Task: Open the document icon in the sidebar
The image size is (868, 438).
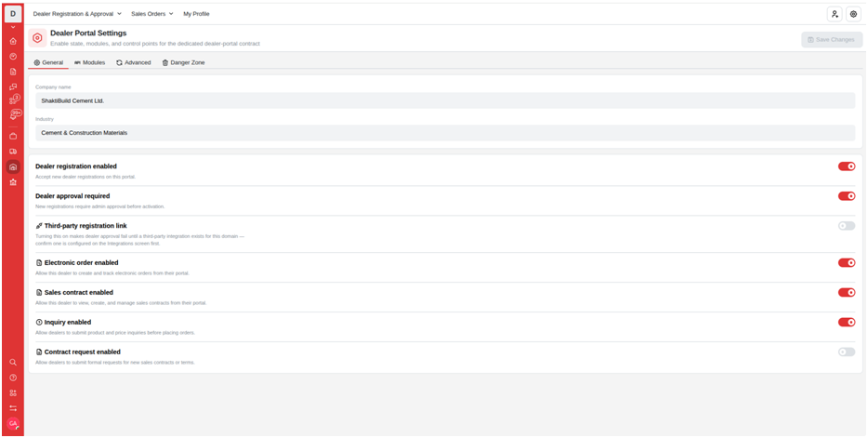Action: pos(13,72)
